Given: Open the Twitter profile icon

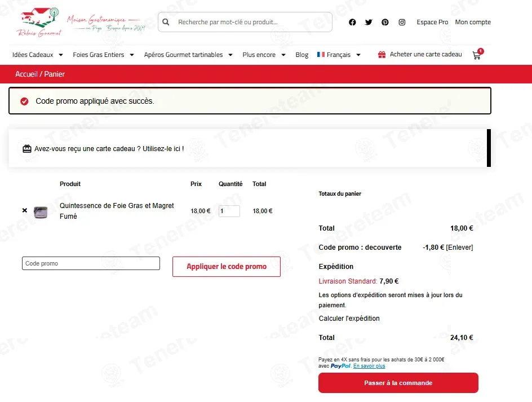Looking at the screenshot, I should click(x=369, y=22).
